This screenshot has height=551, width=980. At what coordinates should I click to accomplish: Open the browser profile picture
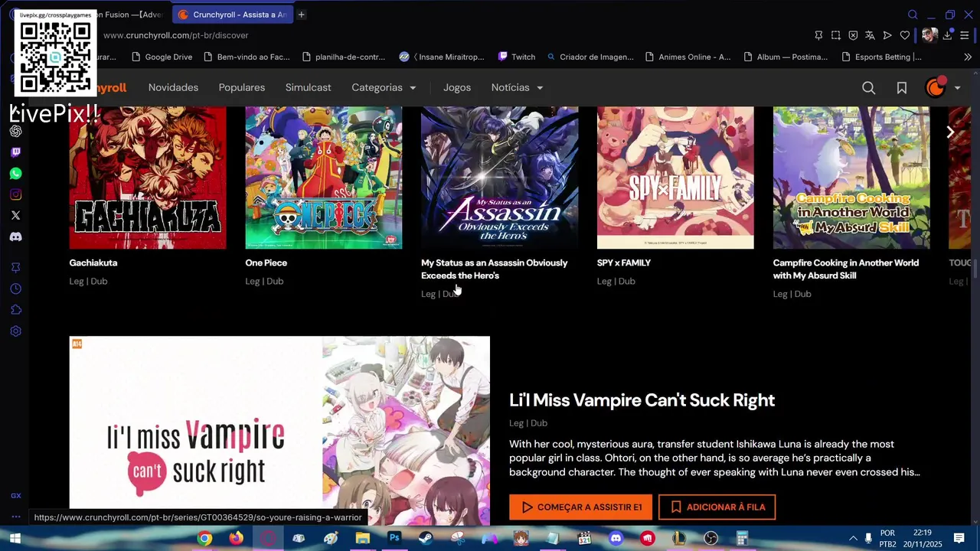(929, 35)
